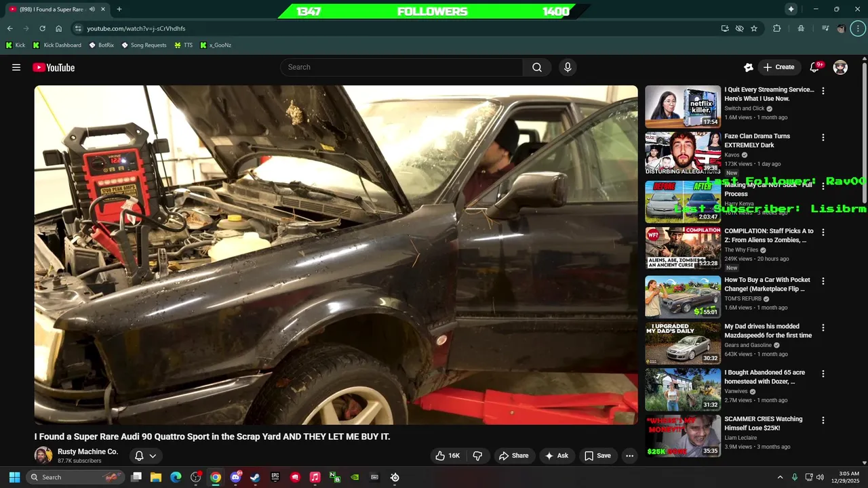This screenshot has height=488, width=868.
Task: Open the incognito-style extension icon
Action: pos(802,28)
